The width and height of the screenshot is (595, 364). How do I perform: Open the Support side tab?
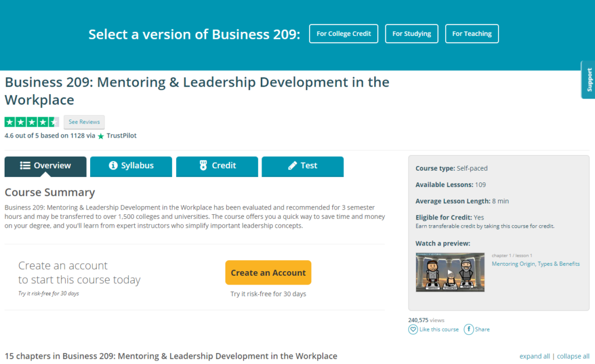(x=589, y=80)
